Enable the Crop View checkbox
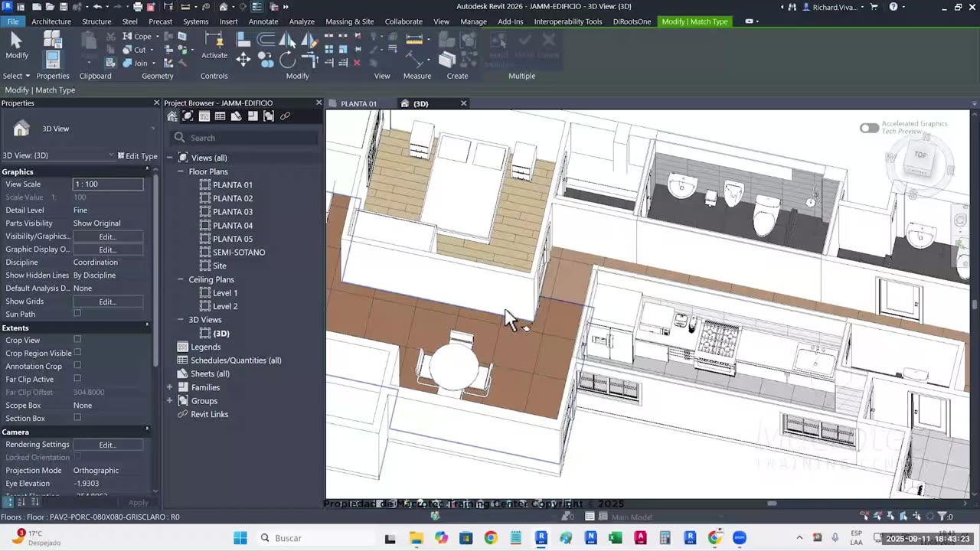The height and width of the screenshot is (551, 980). coord(77,340)
